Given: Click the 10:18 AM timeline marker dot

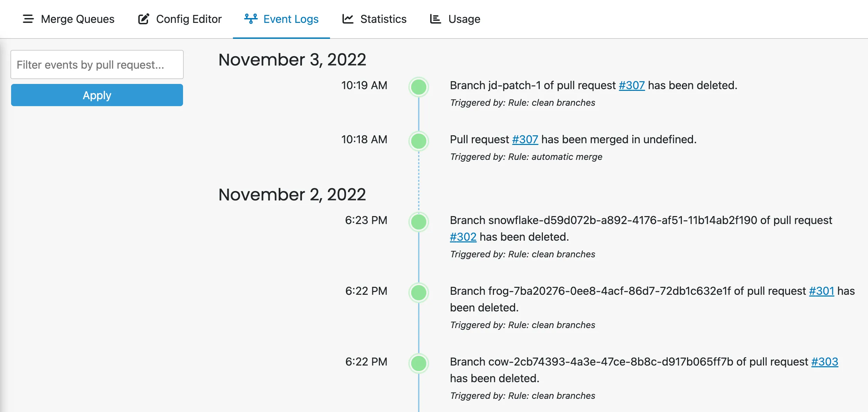Looking at the screenshot, I should click(x=419, y=141).
